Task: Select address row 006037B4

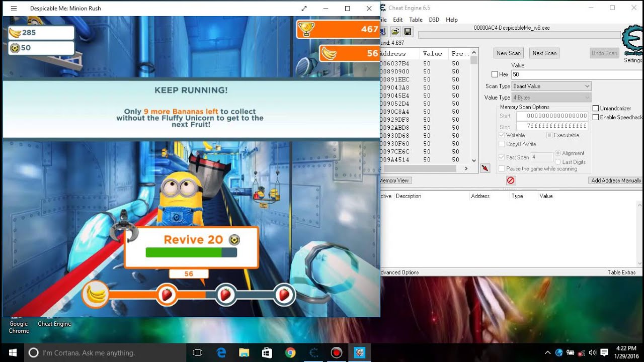Action: click(x=424, y=63)
